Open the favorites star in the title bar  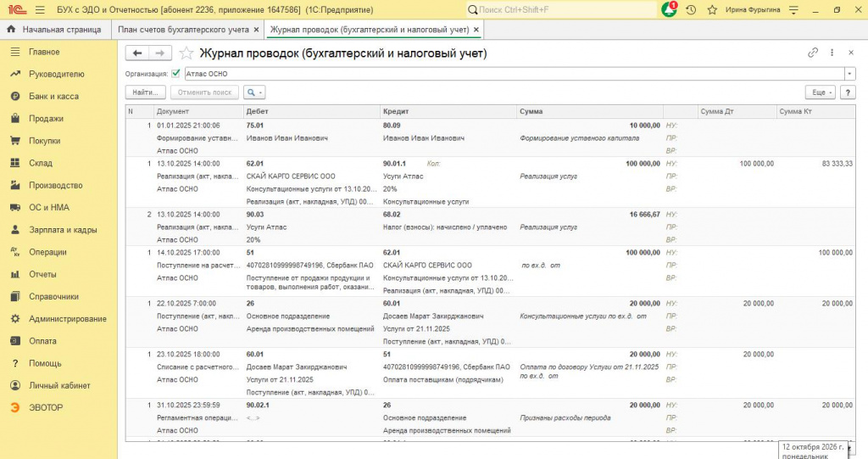(712, 10)
